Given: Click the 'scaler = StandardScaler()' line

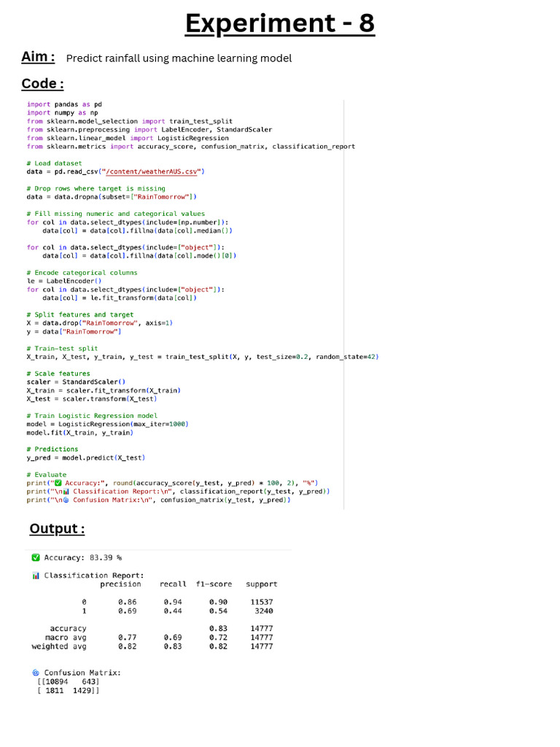Looking at the screenshot, I should [76, 382].
